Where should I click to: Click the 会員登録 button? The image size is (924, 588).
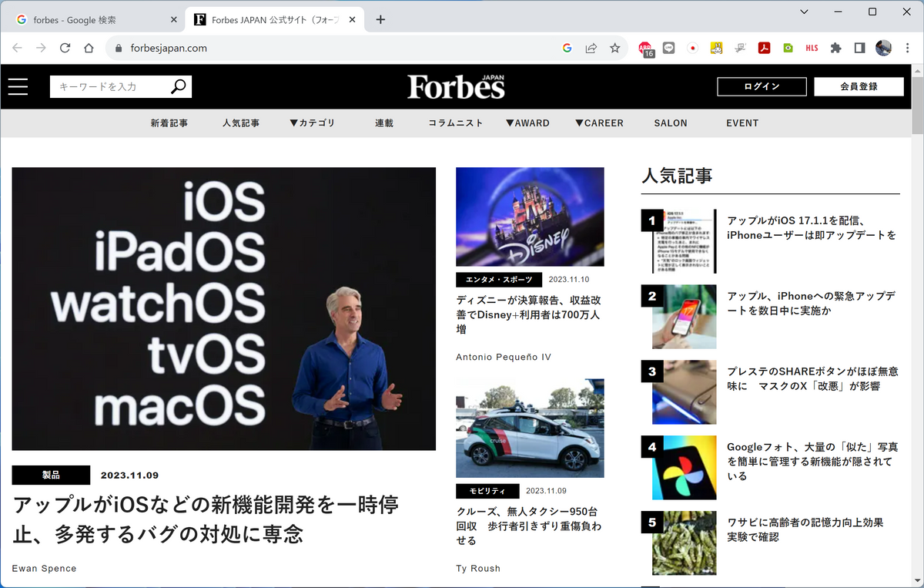point(859,86)
